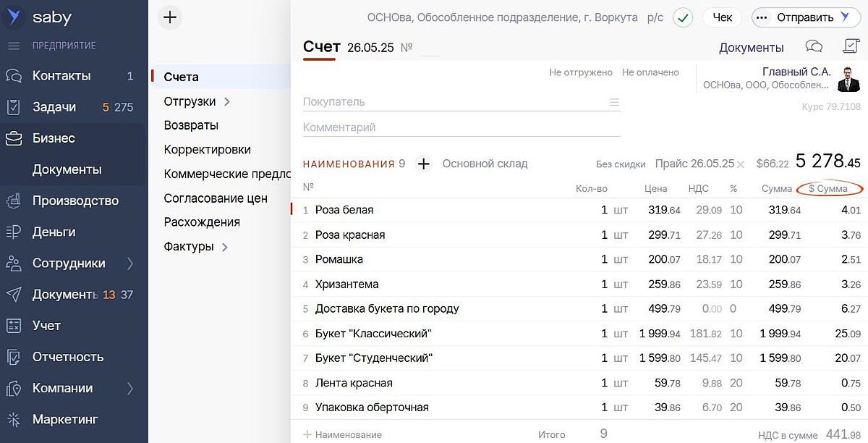Screen dimensions: 868x443
Task: Open the buyer list menu icon
Action: 614,102
